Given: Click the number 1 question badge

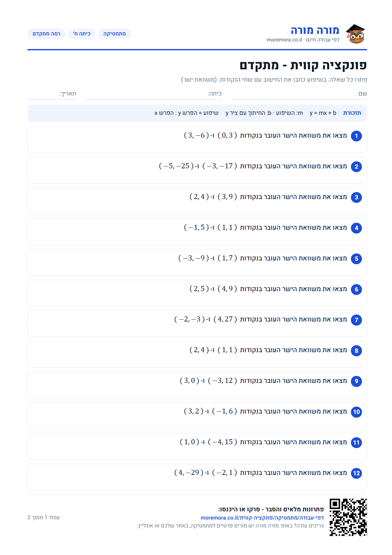Looking at the screenshot, I should (x=356, y=136).
